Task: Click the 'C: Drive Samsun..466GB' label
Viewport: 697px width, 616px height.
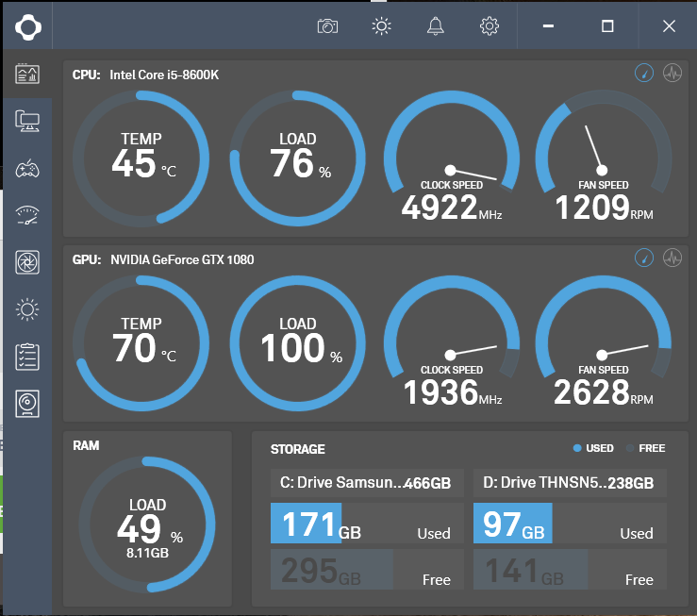Action: coord(367,483)
